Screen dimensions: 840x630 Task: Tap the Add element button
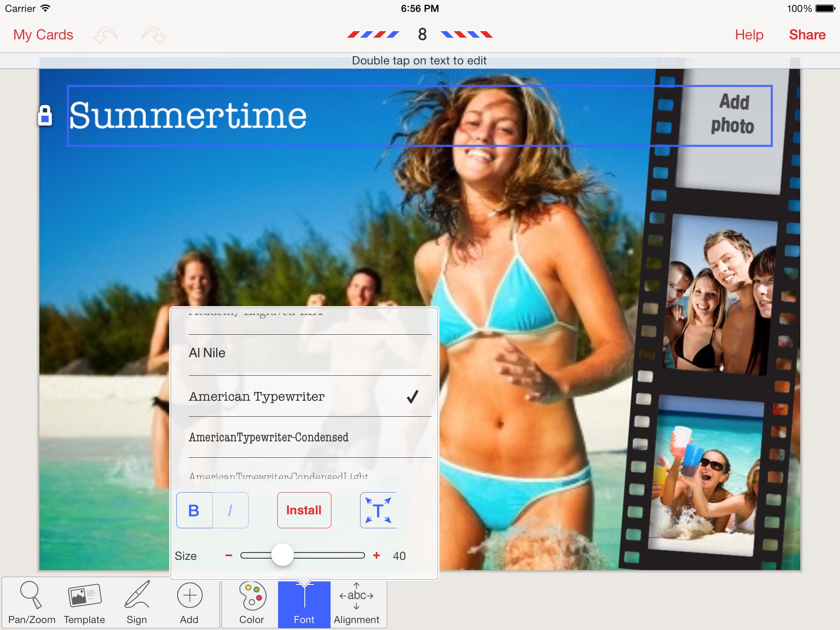(189, 603)
